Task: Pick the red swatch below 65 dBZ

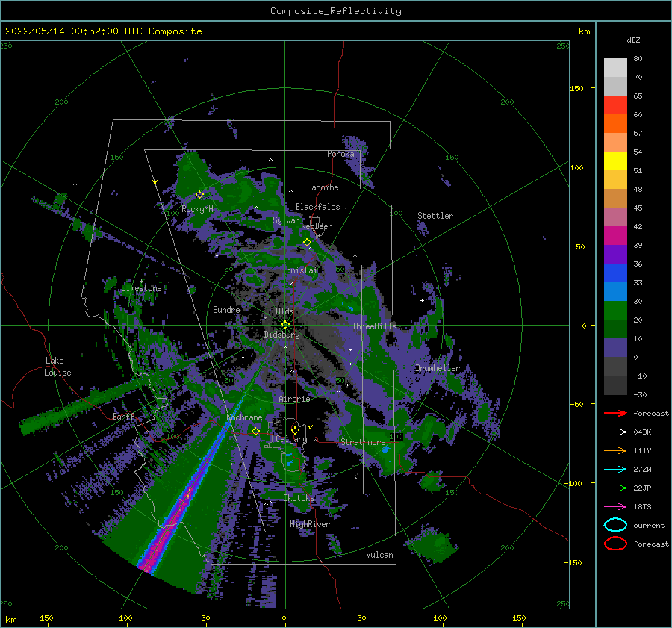Action: pos(615,105)
